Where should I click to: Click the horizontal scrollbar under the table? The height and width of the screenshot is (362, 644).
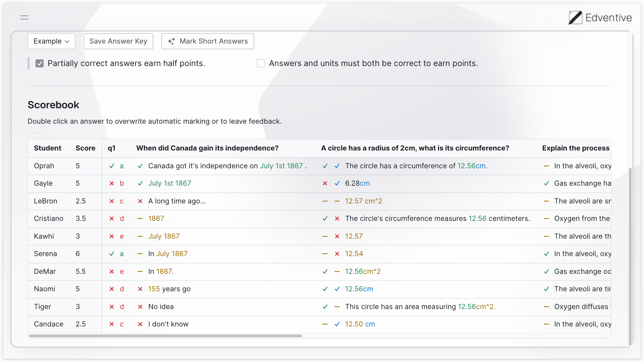(x=165, y=336)
